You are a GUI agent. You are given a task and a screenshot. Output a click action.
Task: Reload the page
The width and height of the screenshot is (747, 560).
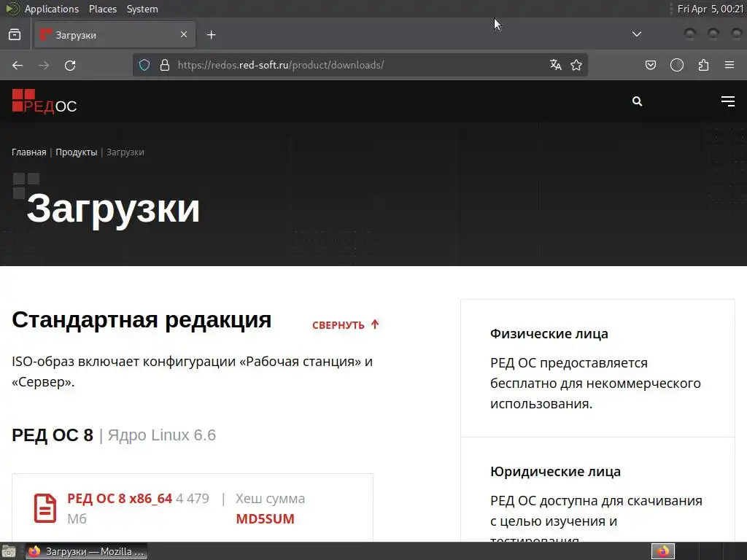tap(70, 65)
